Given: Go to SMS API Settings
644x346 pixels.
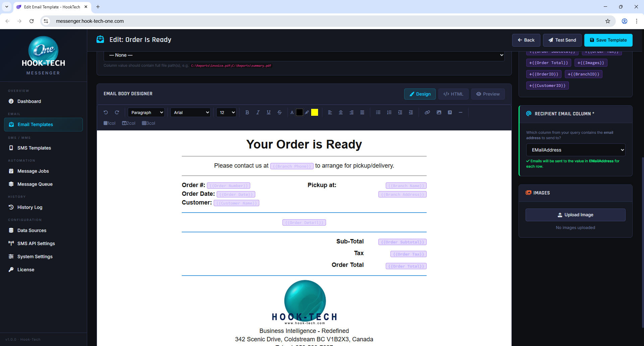Looking at the screenshot, I should (36, 243).
